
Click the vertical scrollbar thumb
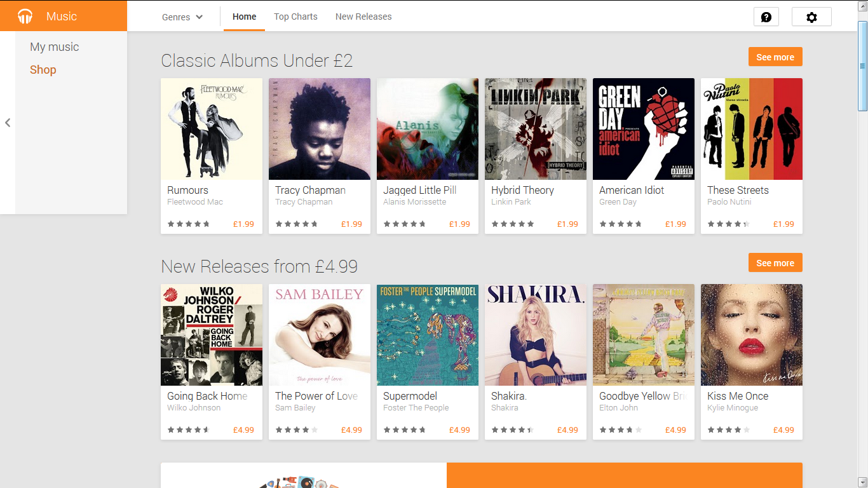[x=862, y=65]
